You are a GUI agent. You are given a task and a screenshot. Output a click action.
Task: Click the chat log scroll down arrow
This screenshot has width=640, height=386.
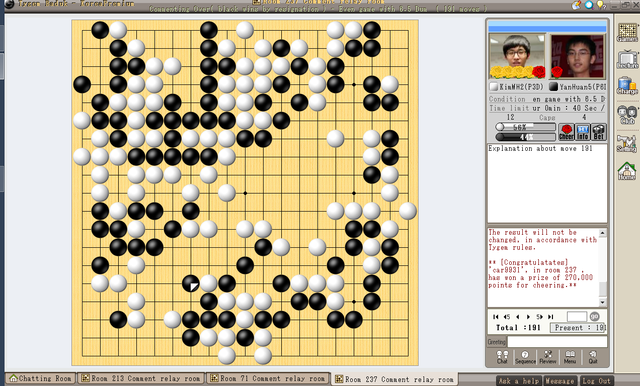[x=602, y=302]
